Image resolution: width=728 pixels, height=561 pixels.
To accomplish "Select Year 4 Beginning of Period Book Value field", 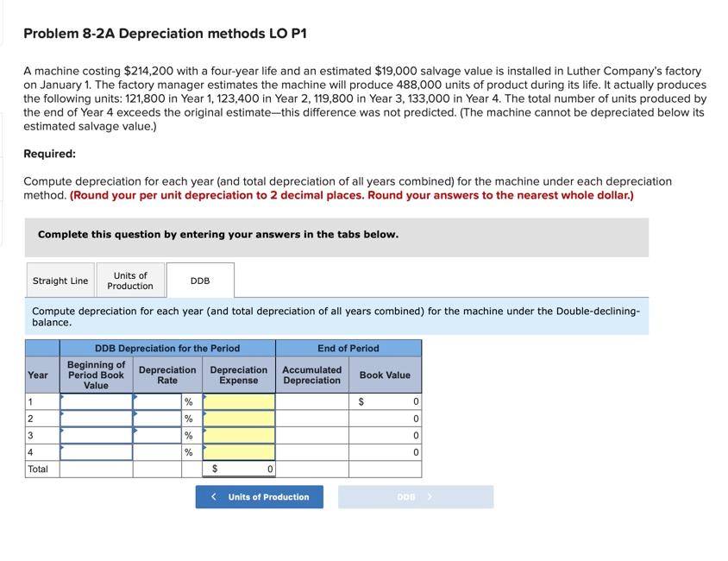I will (x=97, y=452).
